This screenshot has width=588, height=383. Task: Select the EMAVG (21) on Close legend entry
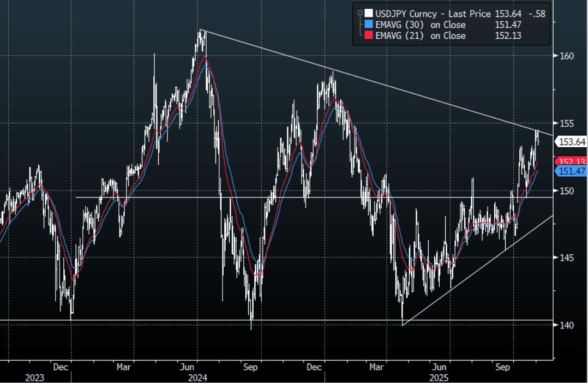421,35
